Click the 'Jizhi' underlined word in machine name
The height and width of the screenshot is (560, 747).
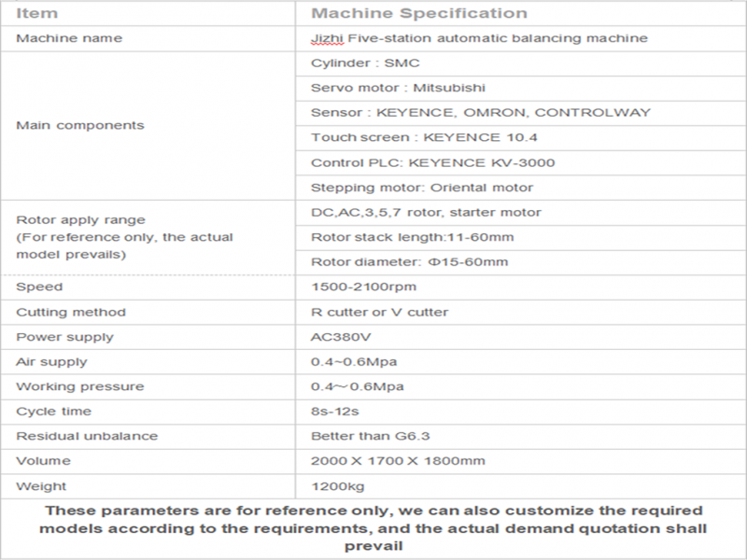click(x=327, y=38)
